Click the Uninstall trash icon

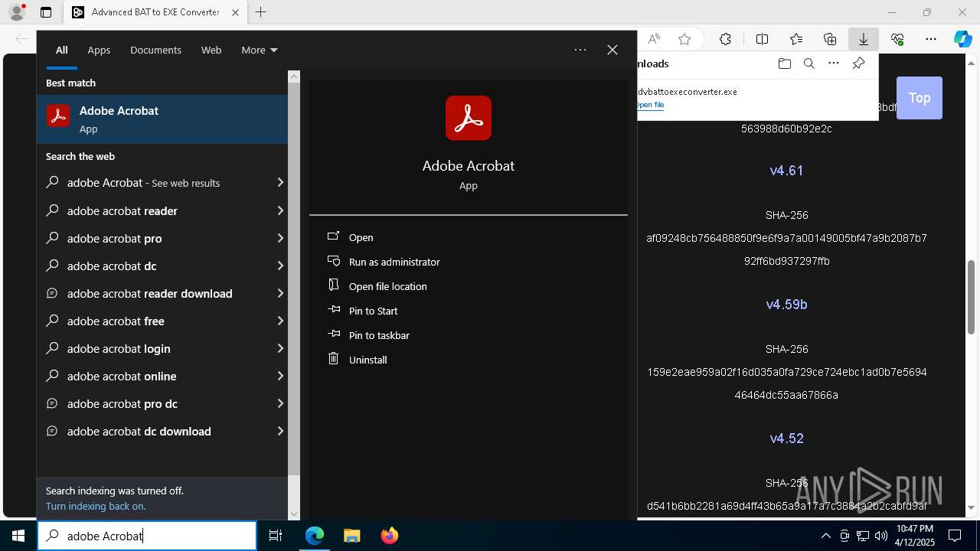333,359
